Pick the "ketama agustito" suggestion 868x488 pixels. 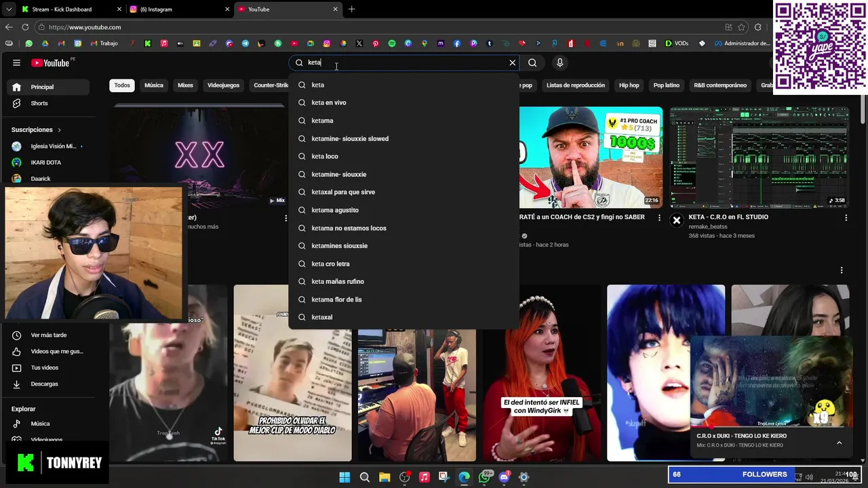coord(404,210)
